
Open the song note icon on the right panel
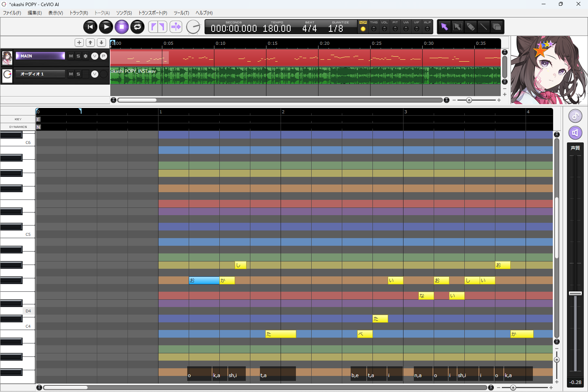click(x=575, y=116)
